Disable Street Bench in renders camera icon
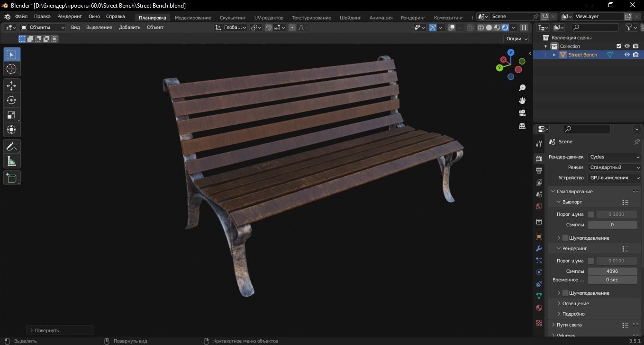Screen dimensions: 644x345 (x=635, y=55)
